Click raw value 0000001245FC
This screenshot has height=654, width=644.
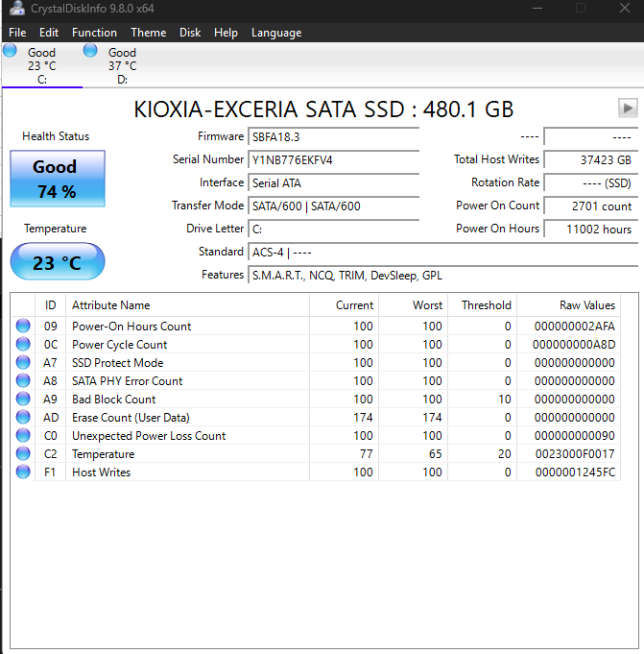pyautogui.click(x=575, y=472)
